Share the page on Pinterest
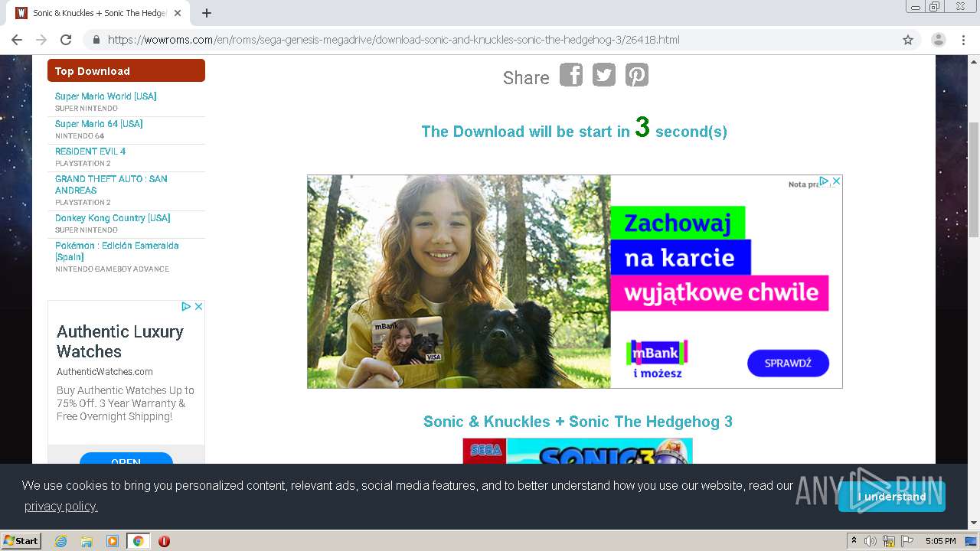The height and width of the screenshot is (551, 980). (637, 75)
